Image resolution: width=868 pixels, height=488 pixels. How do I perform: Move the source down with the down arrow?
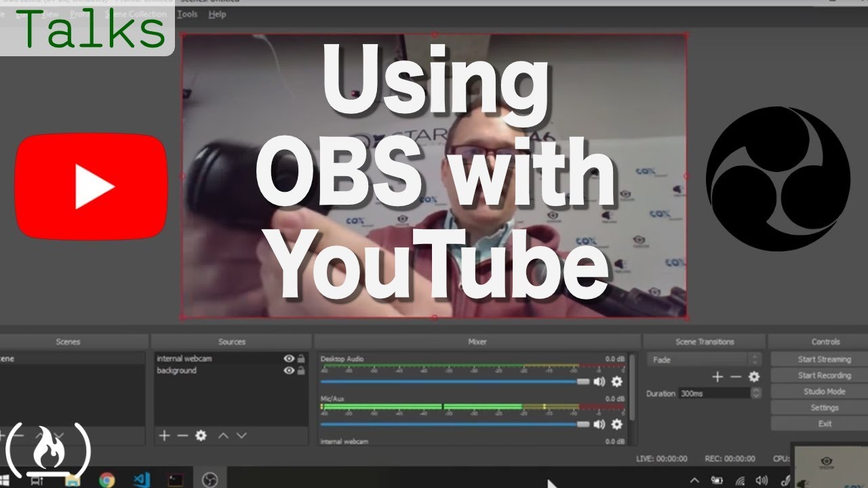(x=241, y=436)
